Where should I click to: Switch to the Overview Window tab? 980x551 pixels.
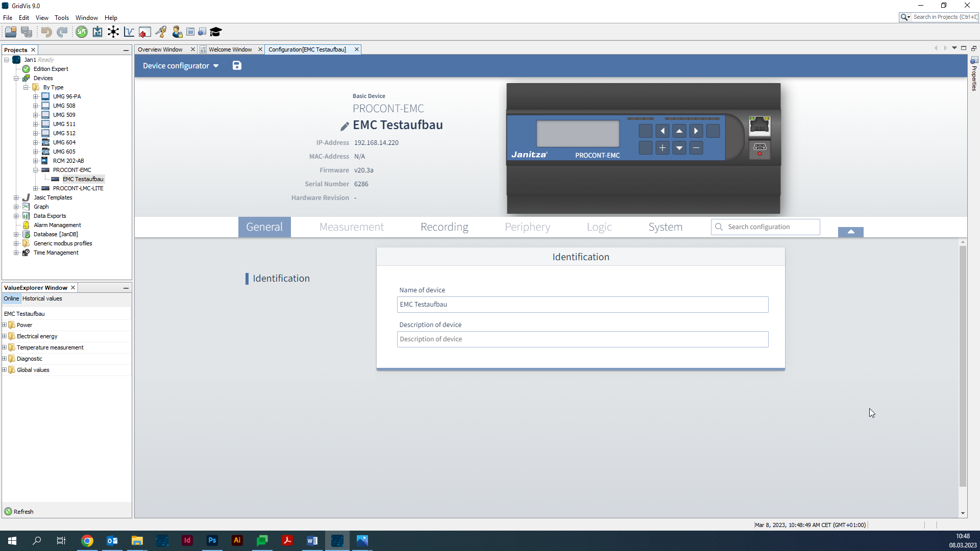(x=160, y=49)
